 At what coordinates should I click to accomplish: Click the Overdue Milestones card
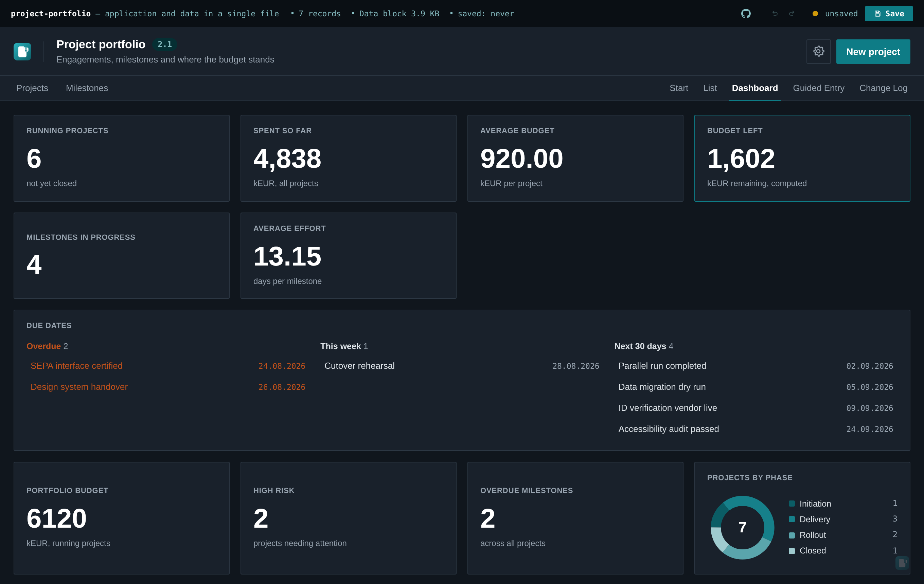click(575, 518)
